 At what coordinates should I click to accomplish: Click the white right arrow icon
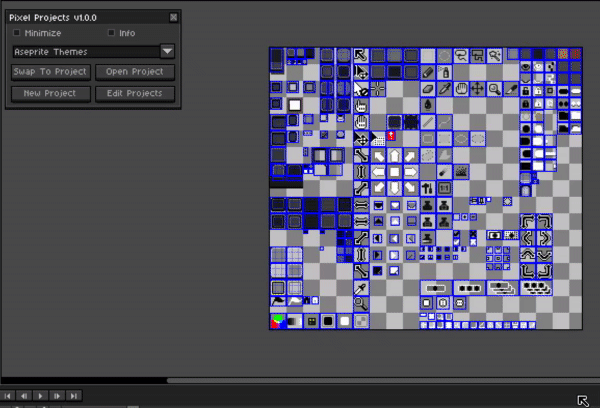pos(411,172)
